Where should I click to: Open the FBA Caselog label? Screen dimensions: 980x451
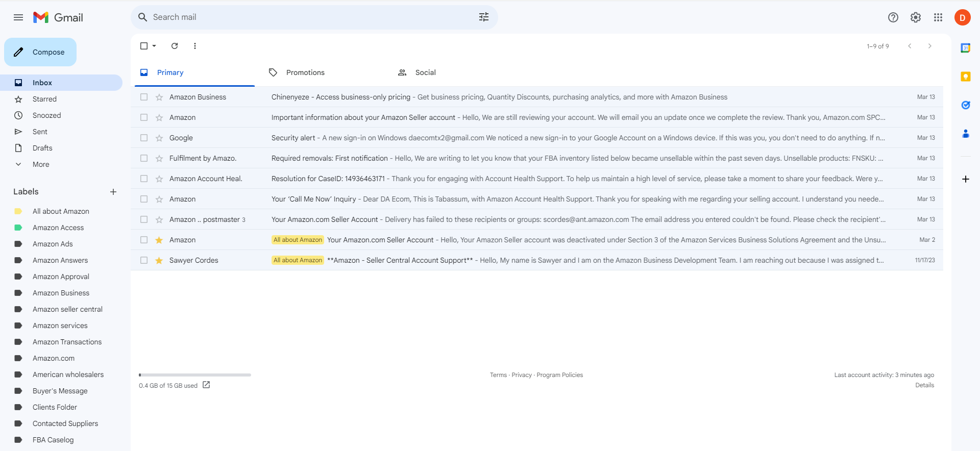[x=61, y=440]
